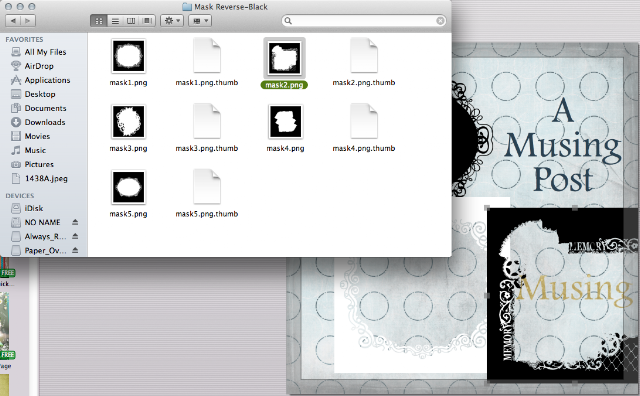Click the Finder search field
This screenshot has height=396, width=640.
(x=363, y=20)
